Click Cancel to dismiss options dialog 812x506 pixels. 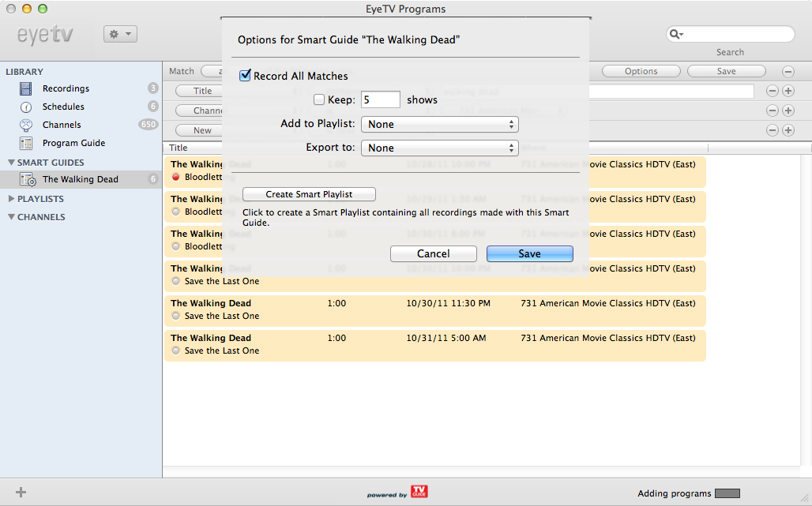click(433, 253)
